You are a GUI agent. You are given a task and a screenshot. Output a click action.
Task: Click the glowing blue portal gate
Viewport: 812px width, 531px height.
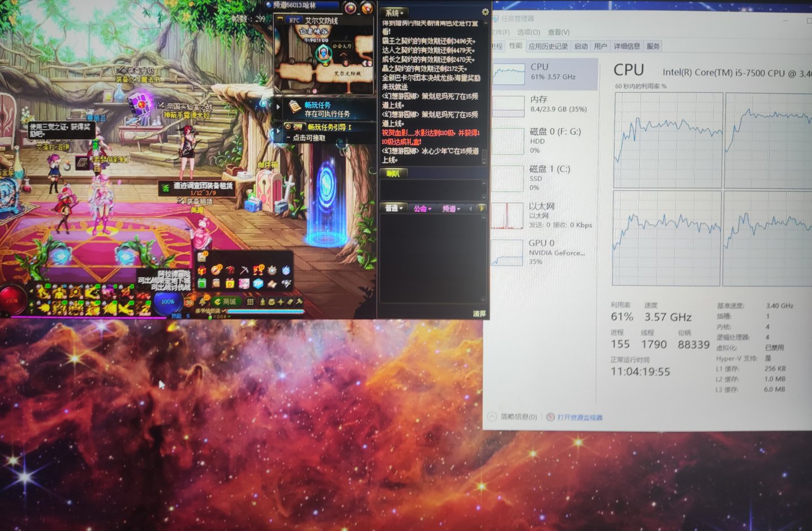click(x=326, y=198)
